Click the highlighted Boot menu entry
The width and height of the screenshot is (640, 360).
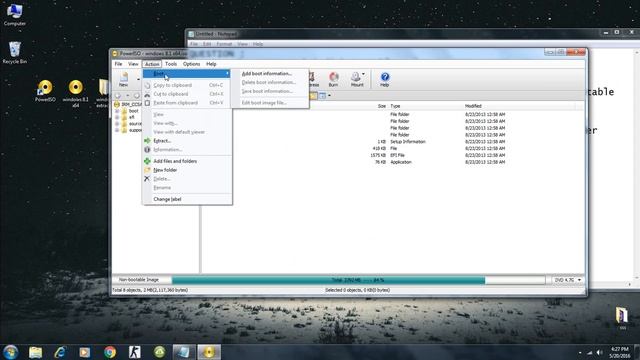pyautogui.click(x=187, y=73)
